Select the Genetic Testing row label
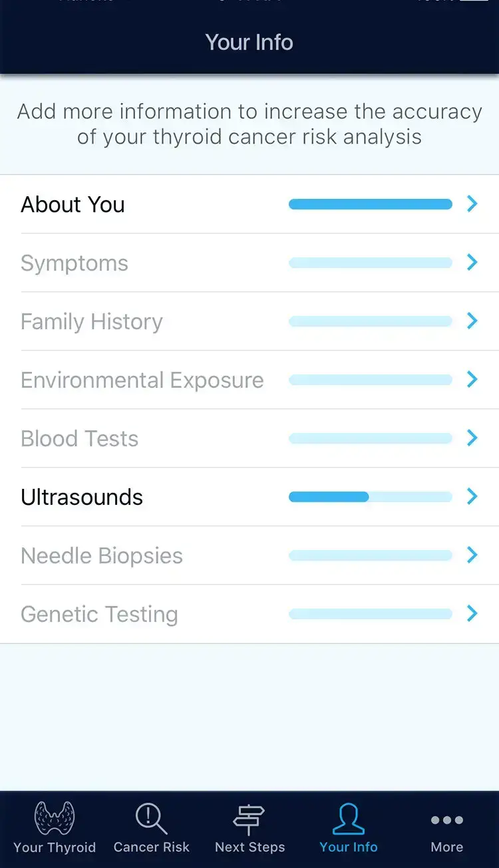The image size is (499, 868). click(99, 614)
